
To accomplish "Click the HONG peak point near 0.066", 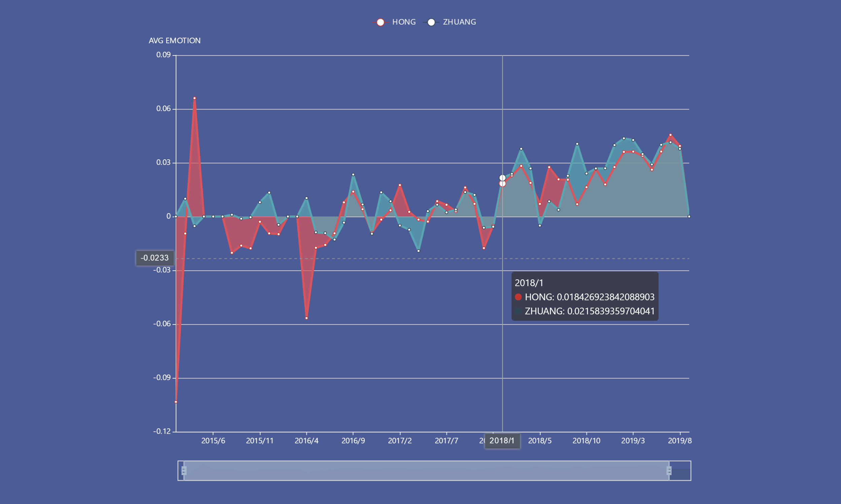I will click(195, 98).
